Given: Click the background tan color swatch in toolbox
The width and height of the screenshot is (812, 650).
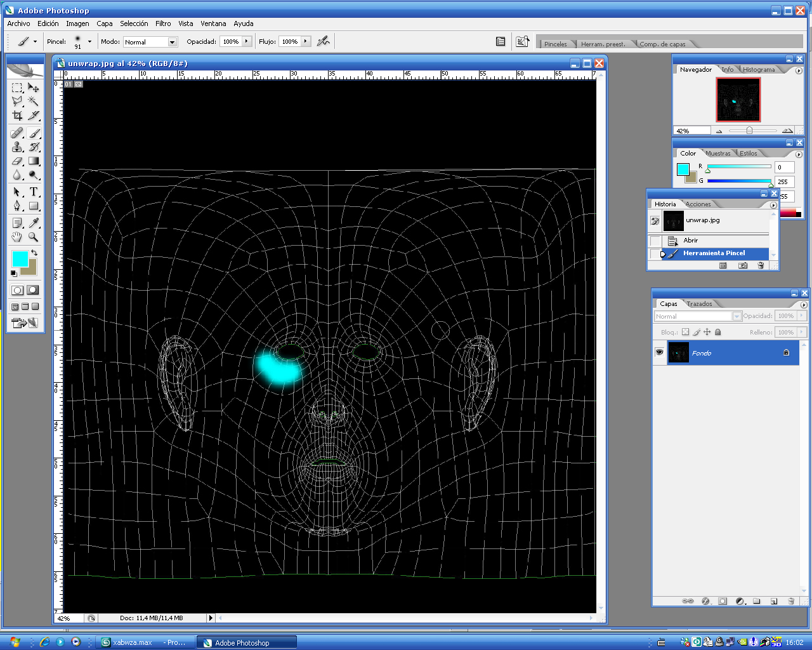Looking at the screenshot, I should click(x=31, y=270).
